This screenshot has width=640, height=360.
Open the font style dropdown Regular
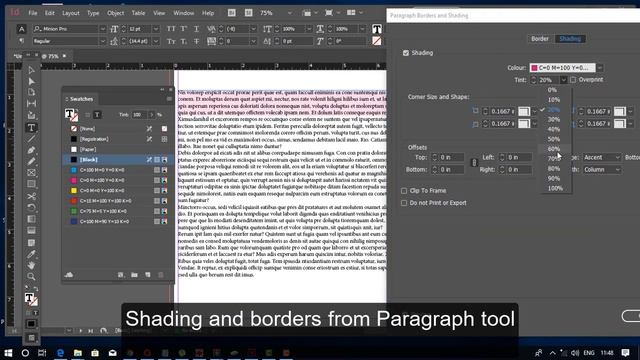pos(102,41)
